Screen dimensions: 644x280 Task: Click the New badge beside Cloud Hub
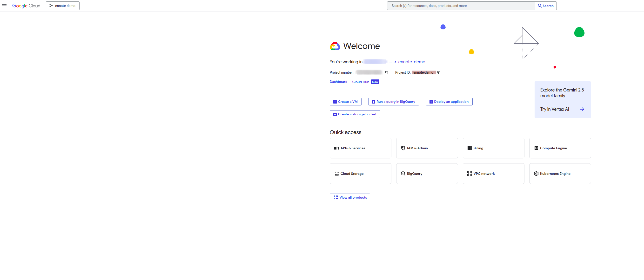(375, 82)
